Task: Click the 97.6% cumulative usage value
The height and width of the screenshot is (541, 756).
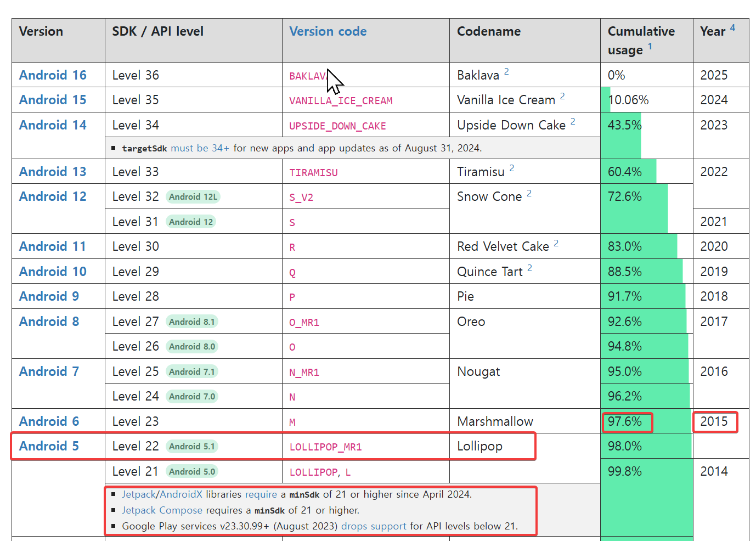Action: point(625,421)
